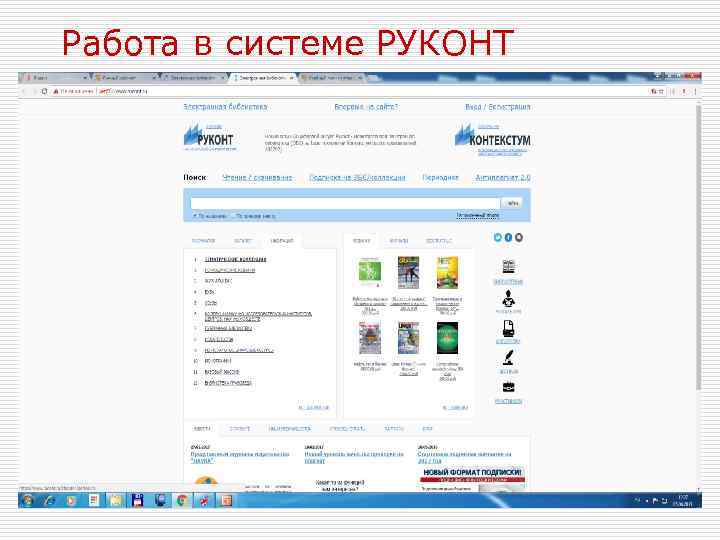Open Windows Media Player from taskbar
This screenshot has height=540, width=720.
(x=71, y=500)
